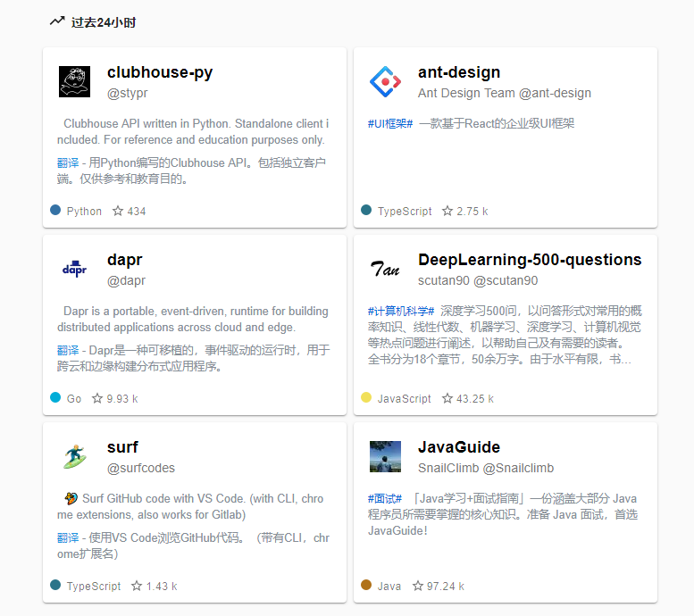Click the #UI框架# tag
This screenshot has width=694, height=616.
(x=390, y=123)
